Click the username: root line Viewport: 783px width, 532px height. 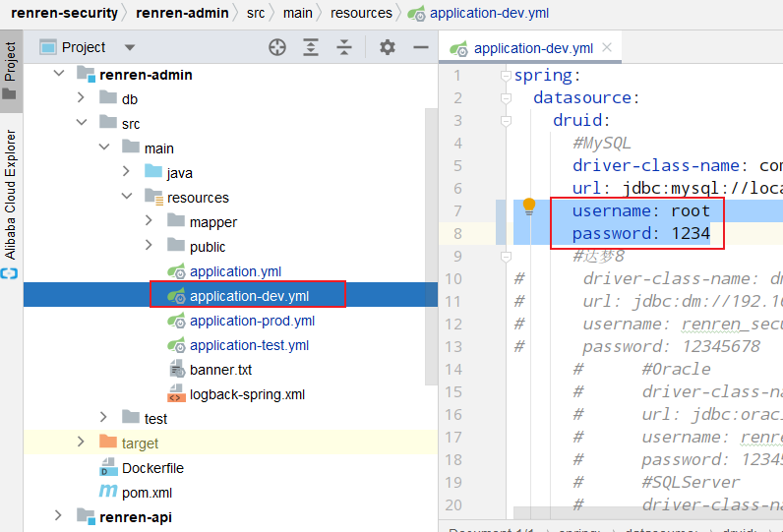coord(640,210)
